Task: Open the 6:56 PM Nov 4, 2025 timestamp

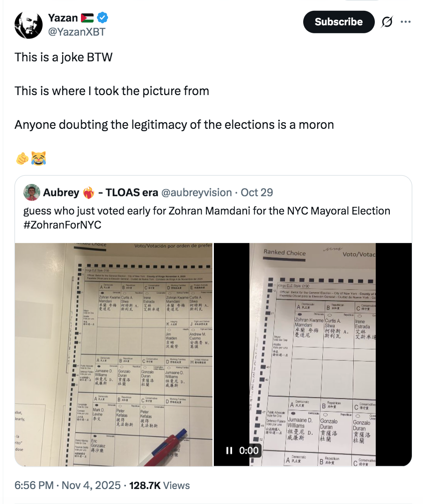Action: pos(68,485)
